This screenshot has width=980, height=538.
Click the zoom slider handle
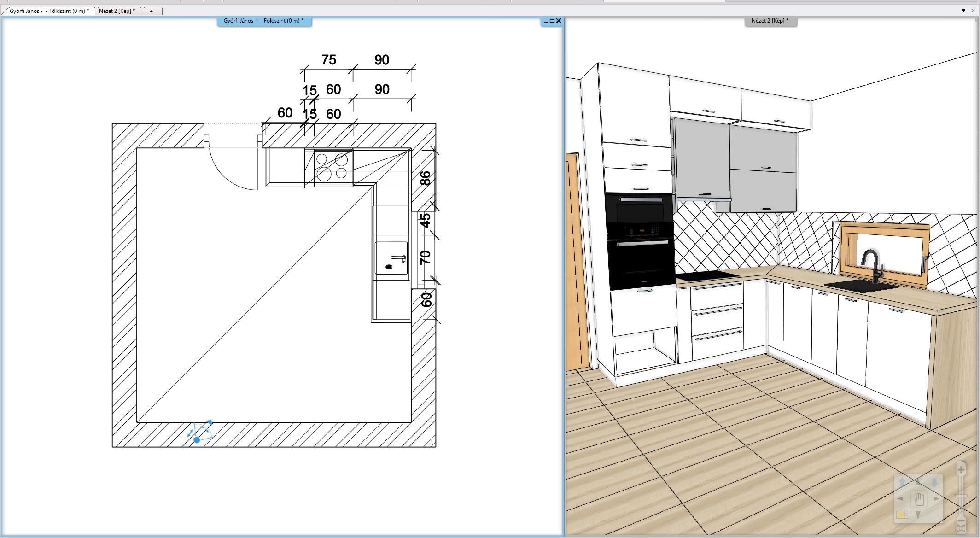tap(961, 496)
